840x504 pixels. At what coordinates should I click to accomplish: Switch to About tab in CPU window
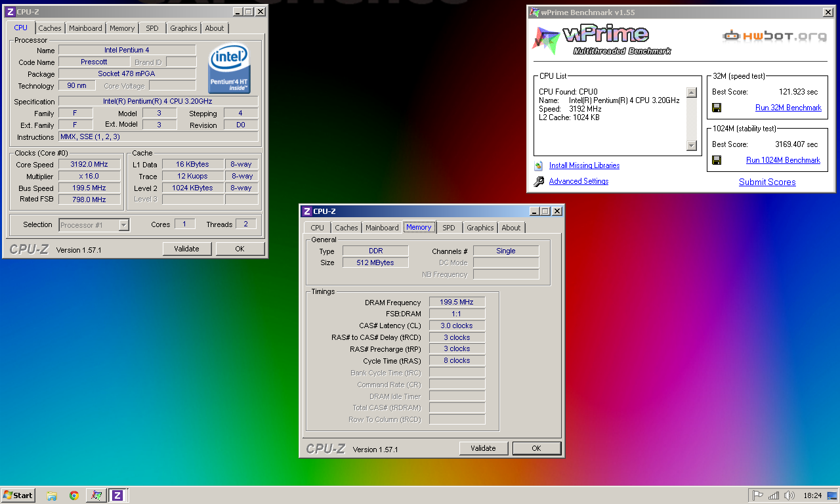pyautogui.click(x=215, y=28)
